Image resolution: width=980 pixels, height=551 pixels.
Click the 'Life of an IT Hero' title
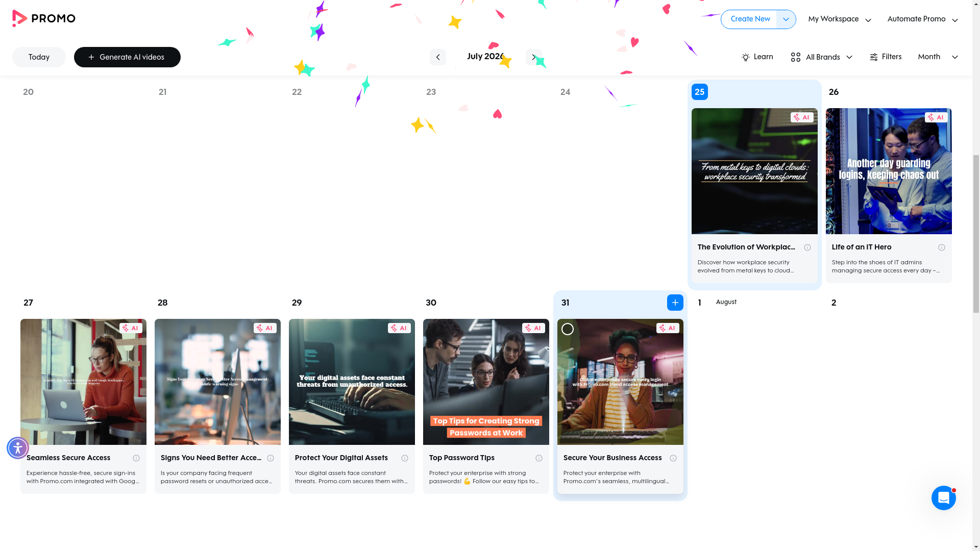coord(862,247)
